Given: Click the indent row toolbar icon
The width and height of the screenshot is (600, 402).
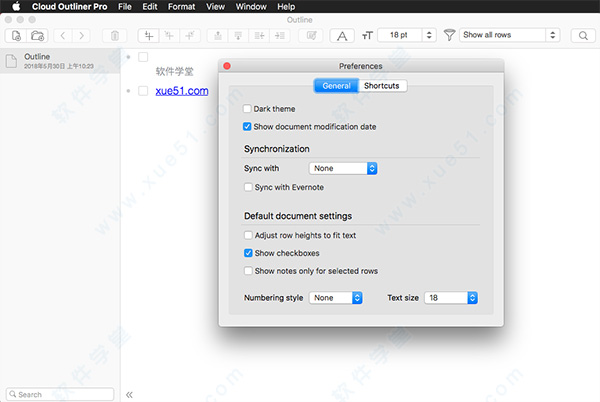Looking at the screenshot, I should (280, 36).
